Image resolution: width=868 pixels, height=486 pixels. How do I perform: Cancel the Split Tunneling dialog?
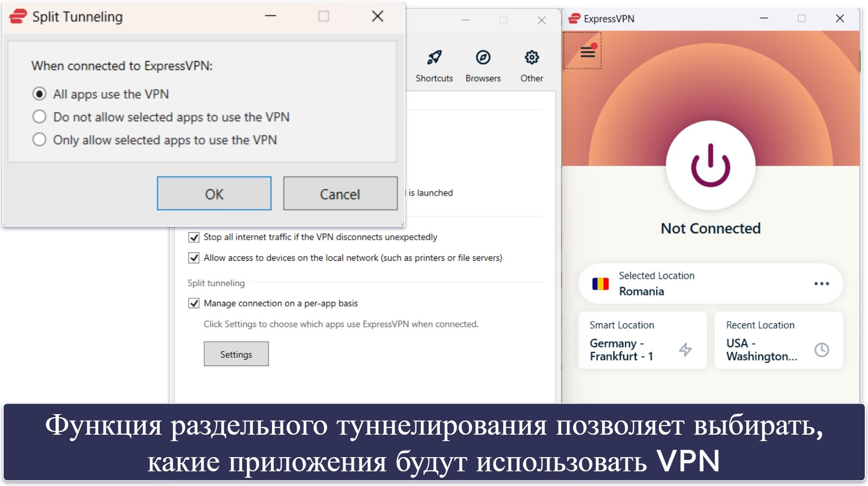[340, 194]
